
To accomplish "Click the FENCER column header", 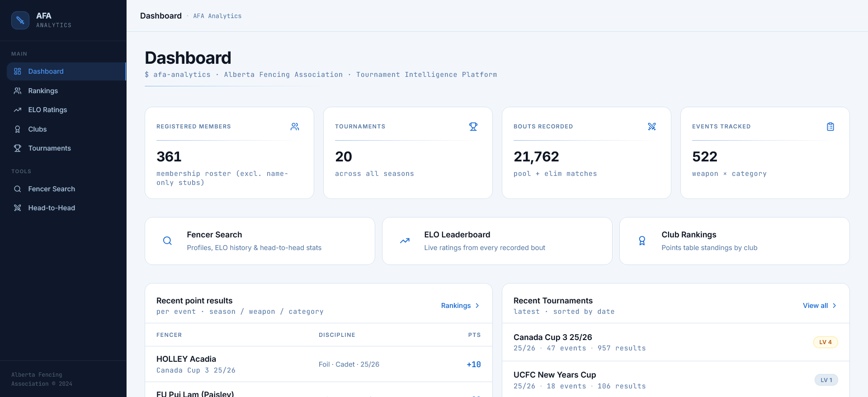I will point(169,335).
